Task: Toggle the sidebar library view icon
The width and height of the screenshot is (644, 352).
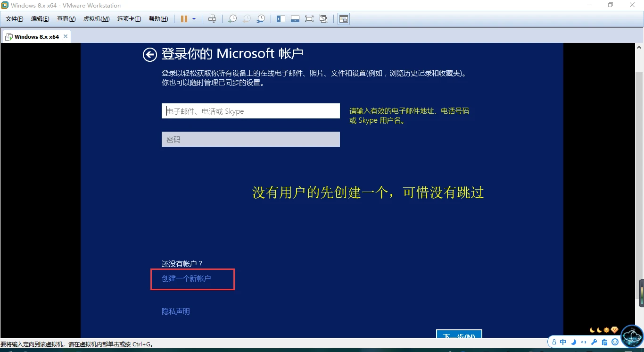Action: pos(281,19)
